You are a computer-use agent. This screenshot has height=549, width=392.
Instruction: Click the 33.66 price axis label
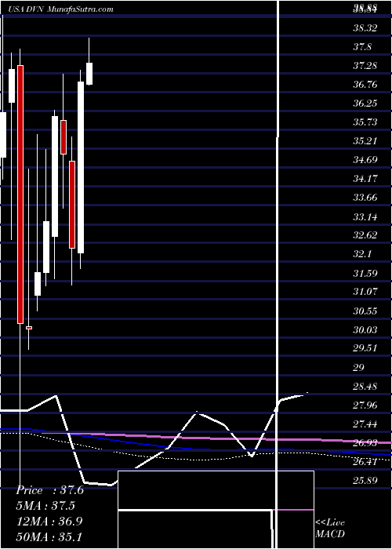coord(365,198)
